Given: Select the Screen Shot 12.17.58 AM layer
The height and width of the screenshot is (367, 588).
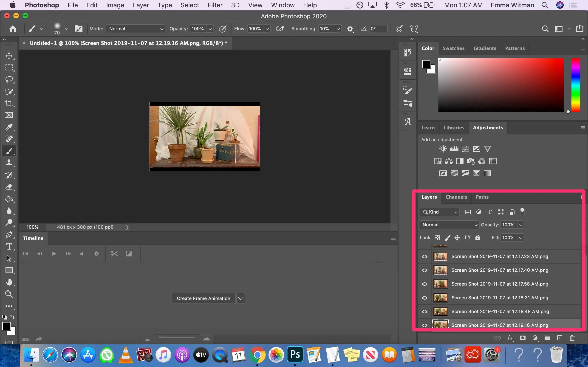Looking at the screenshot, I should tap(500, 284).
